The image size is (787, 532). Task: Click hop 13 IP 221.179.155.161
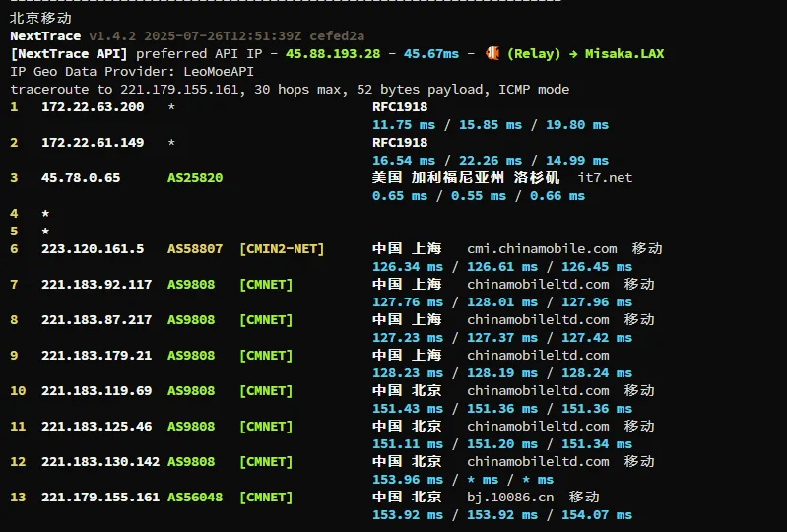(x=100, y=498)
